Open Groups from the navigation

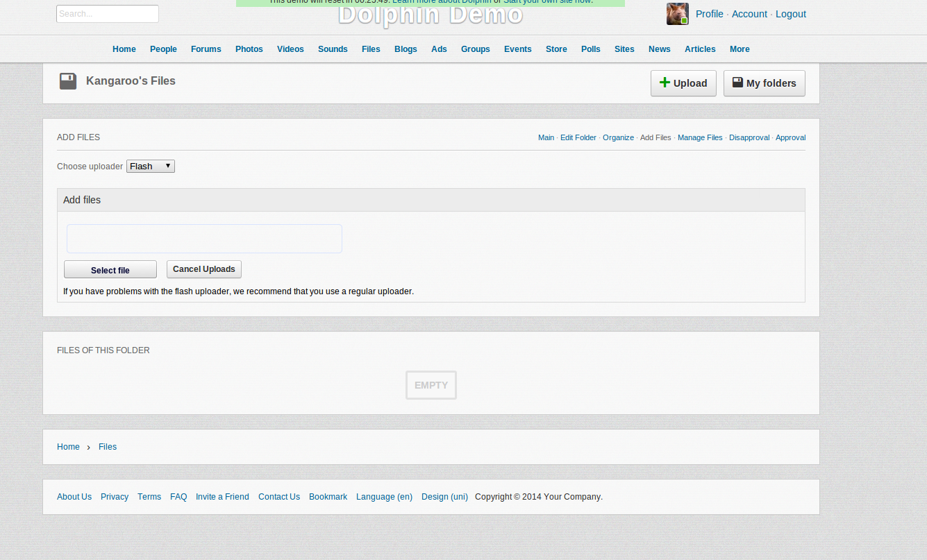(x=476, y=49)
